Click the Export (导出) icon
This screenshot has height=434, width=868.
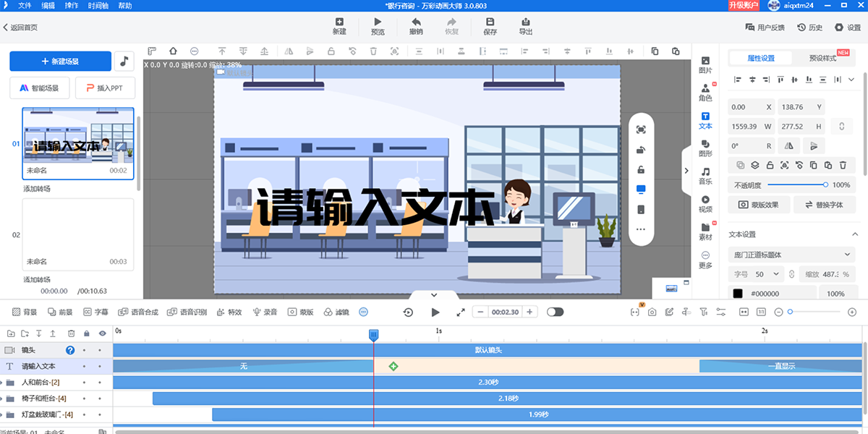pyautogui.click(x=526, y=22)
